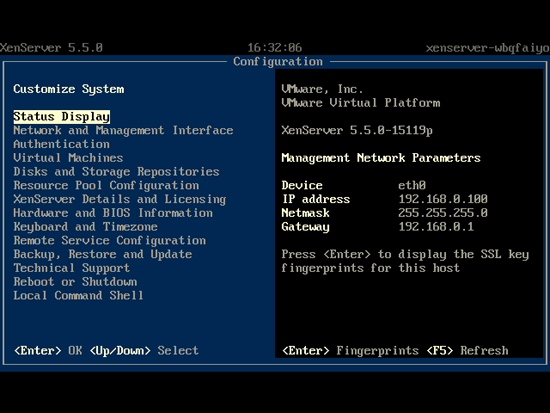Image resolution: width=550 pixels, height=413 pixels.
Task: Open Remote Service Configuration
Action: [110, 240]
